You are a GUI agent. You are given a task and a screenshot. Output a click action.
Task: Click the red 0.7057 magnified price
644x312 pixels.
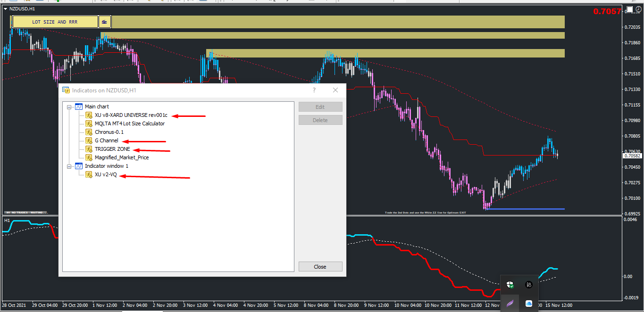[x=607, y=11]
